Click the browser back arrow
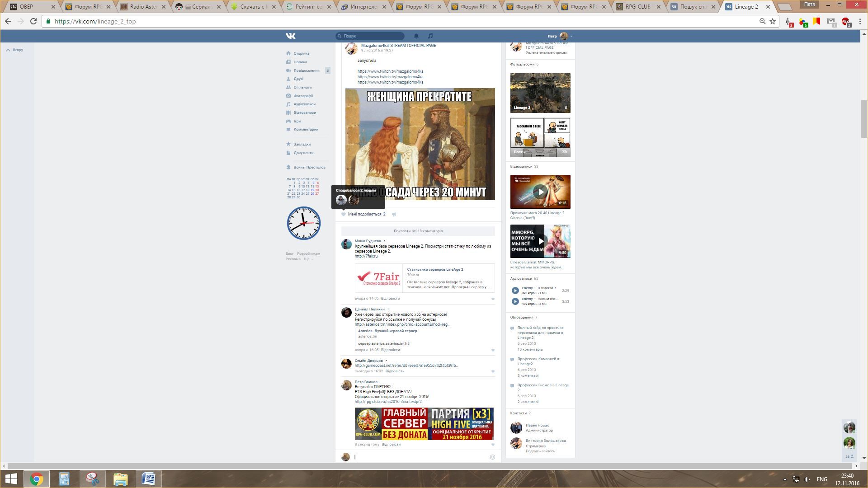This screenshot has height=488, width=868. [x=8, y=21]
